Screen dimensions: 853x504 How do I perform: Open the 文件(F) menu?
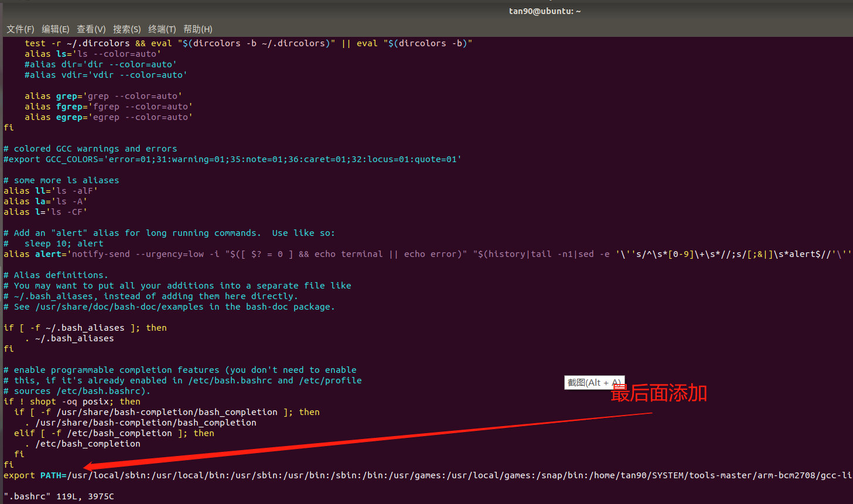(x=21, y=29)
